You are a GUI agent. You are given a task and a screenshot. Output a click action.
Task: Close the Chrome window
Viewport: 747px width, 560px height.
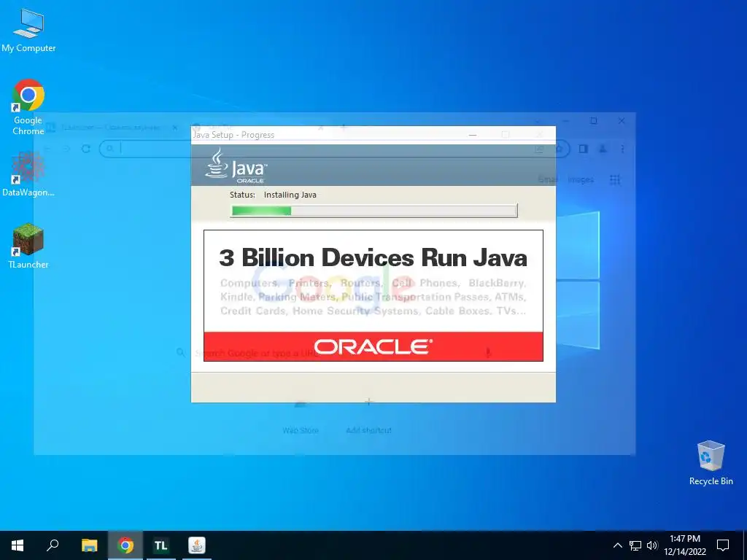tap(622, 121)
